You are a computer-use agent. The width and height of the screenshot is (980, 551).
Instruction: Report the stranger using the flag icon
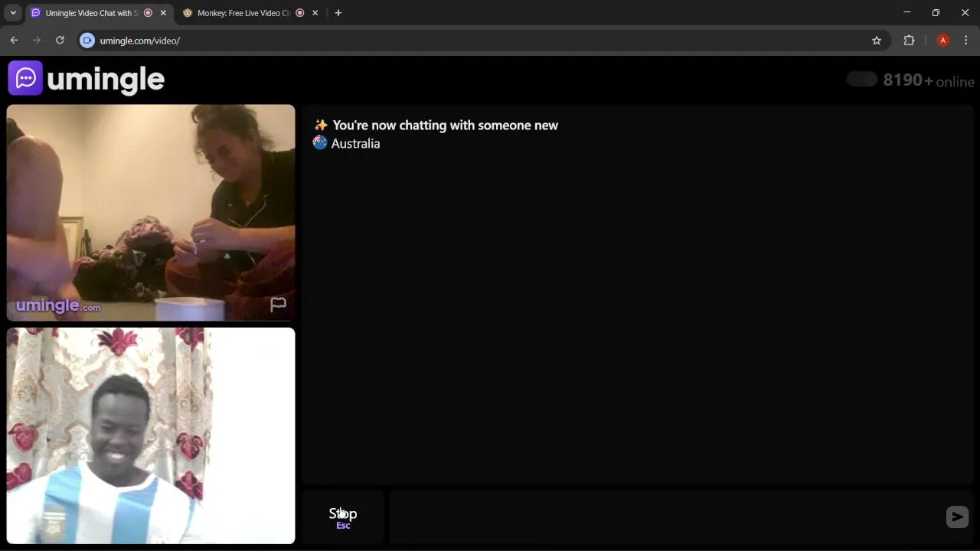pos(278,305)
